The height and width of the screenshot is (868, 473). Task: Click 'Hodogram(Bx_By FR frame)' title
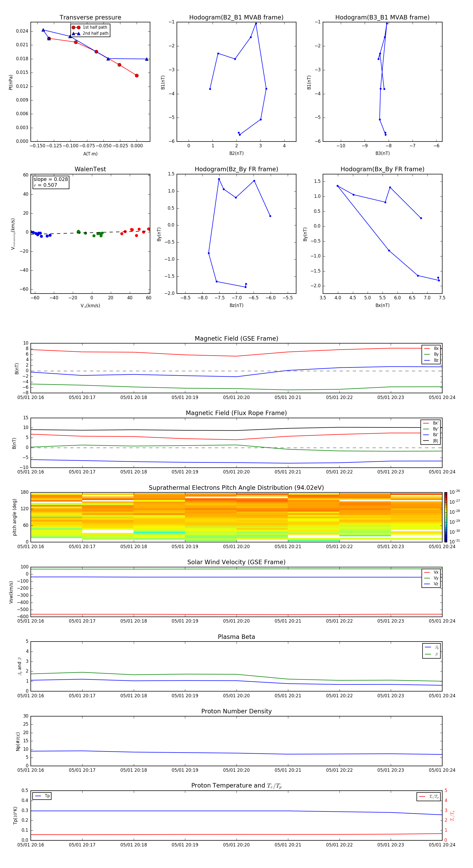382,169
